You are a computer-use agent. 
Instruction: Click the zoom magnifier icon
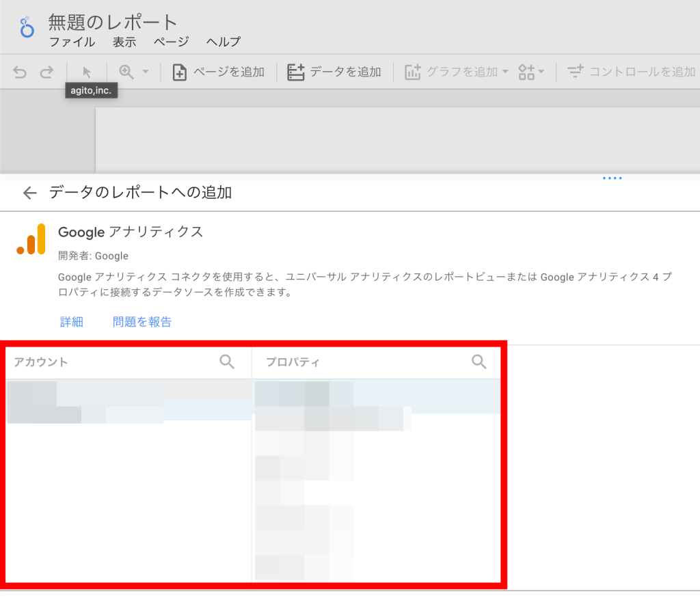126,72
